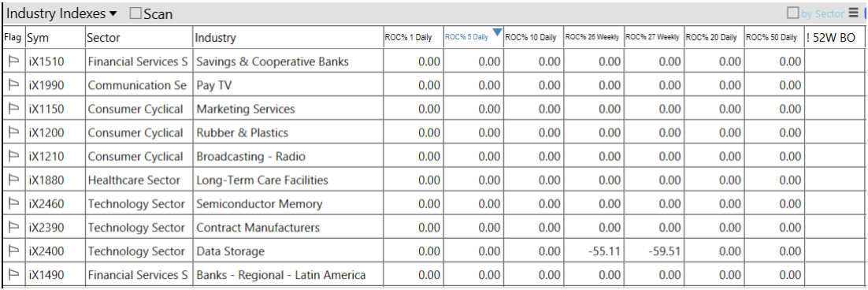Toggle sort arrow on ROC% 5 Daily column
This screenshot has width=868, height=290.
[x=497, y=32]
